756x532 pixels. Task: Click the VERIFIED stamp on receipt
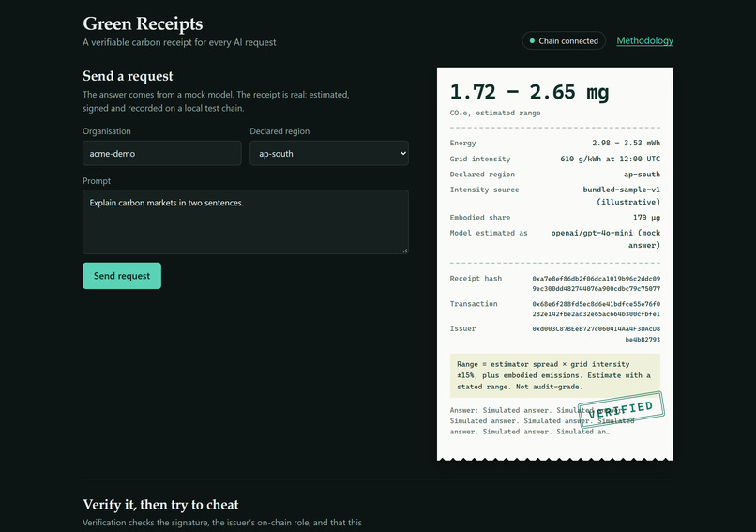pos(621,409)
